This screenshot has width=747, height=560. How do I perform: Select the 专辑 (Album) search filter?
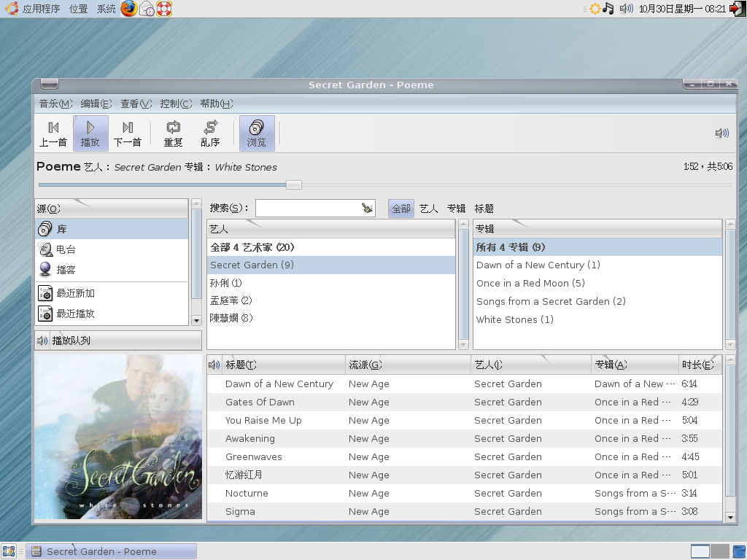pyautogui.click(x=457, y=209)
